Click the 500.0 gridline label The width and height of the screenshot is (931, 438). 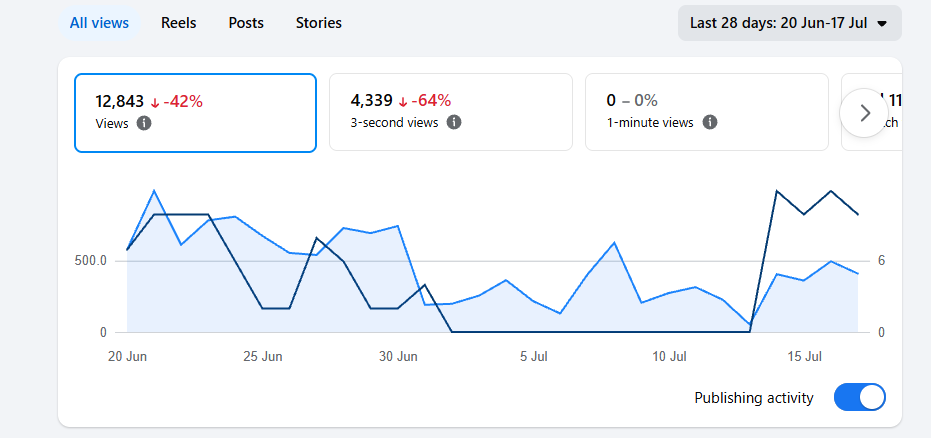coord(90,261)
